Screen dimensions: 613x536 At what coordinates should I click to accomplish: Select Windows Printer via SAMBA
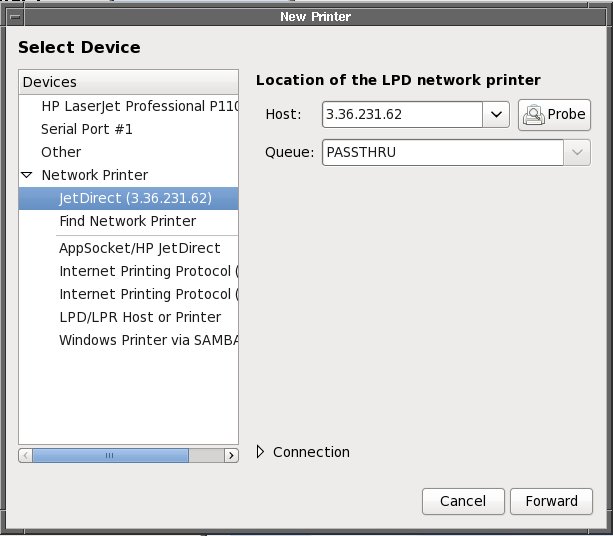pos(147,340)
